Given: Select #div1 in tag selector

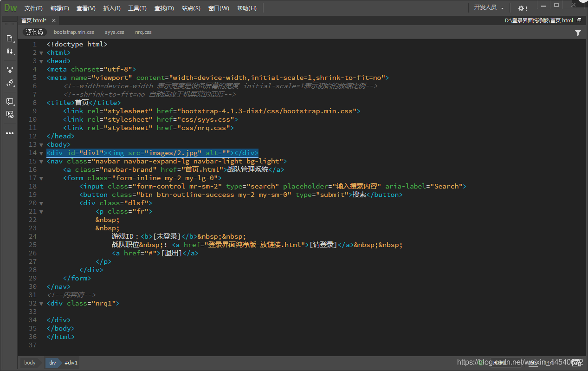Looking at the screenshot, I should tap(71, 363).
